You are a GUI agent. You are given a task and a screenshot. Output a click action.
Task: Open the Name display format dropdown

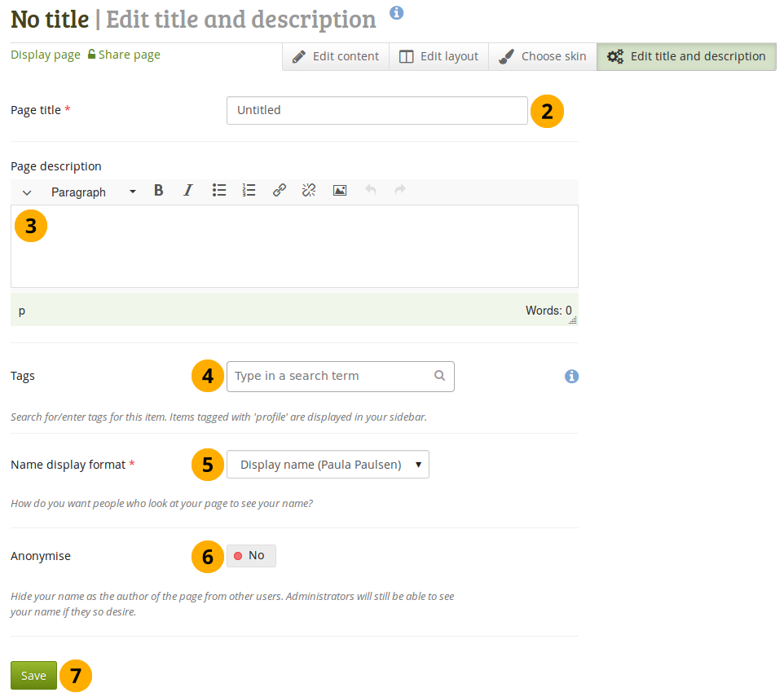(328, 465)
